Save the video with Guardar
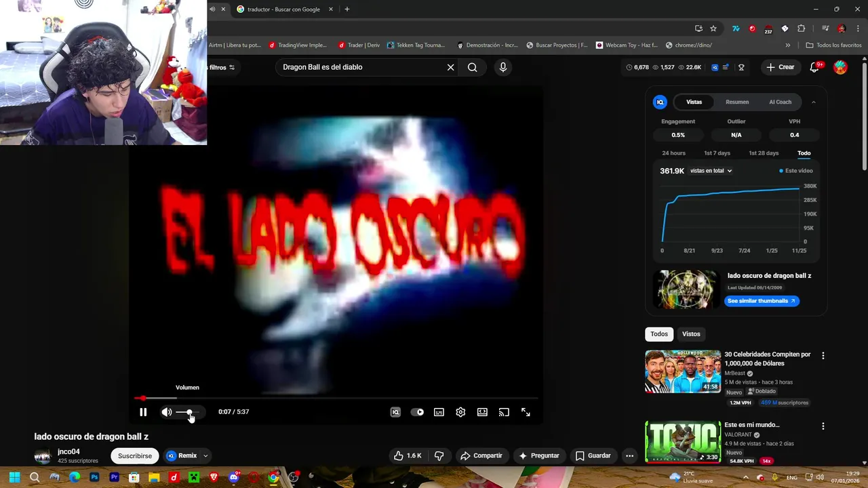The height and width of the screenshot is (488, 868). tap(593, 455)
